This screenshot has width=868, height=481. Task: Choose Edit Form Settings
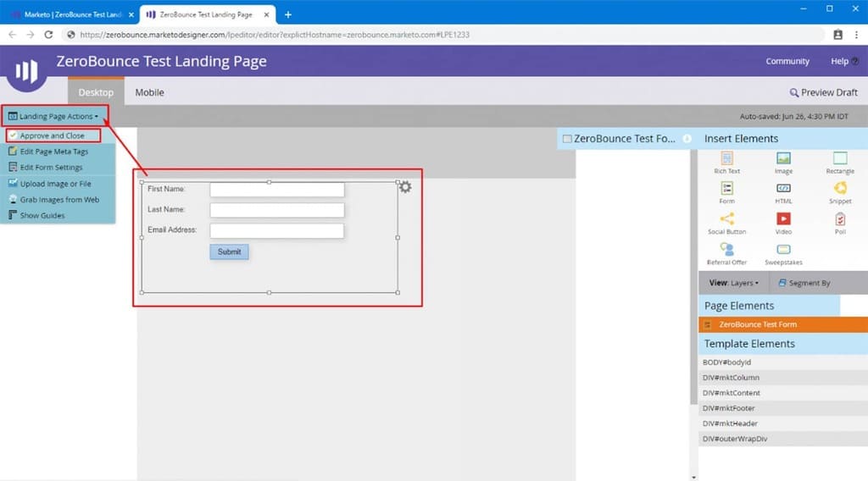(51, 167)
